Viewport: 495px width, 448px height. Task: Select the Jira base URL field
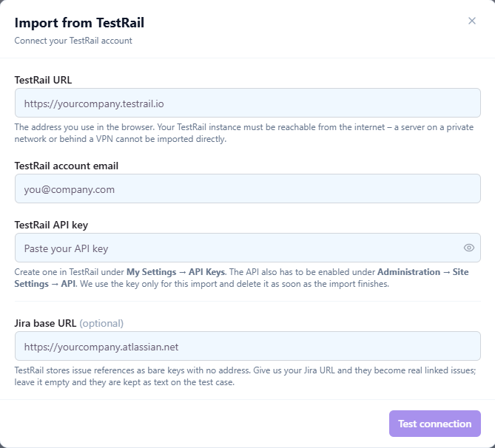[247, 346]
